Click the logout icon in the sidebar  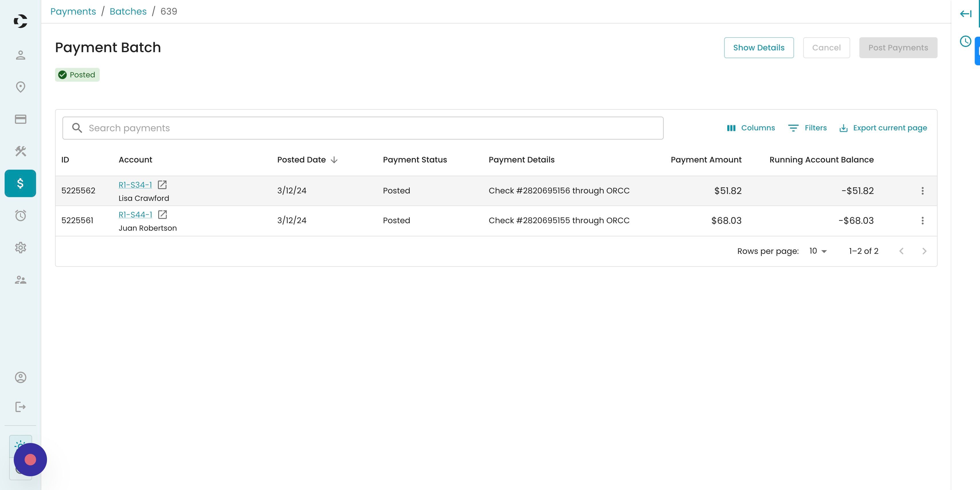coord(21,407)
